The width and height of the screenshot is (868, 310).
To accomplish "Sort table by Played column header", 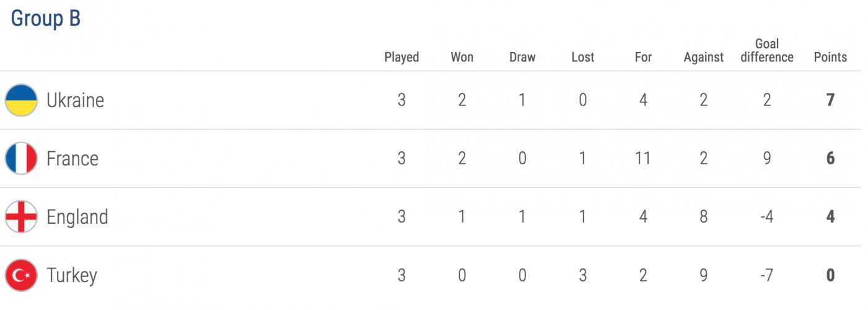I will (x=401, y=57).
